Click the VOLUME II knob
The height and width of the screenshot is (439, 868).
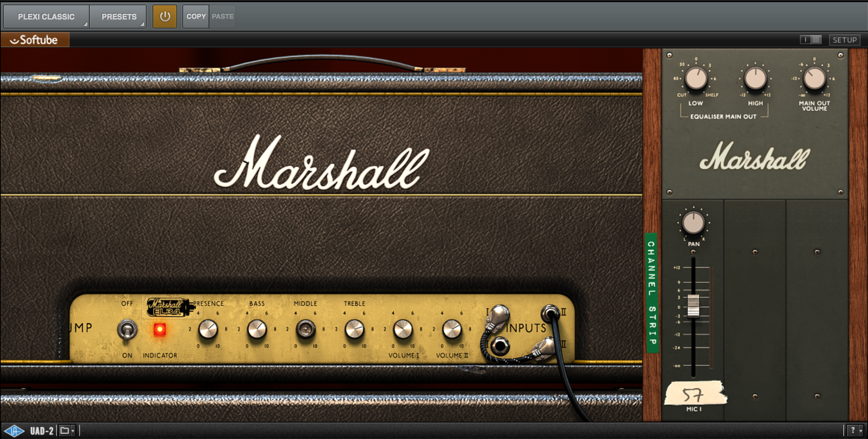[452, 329]
